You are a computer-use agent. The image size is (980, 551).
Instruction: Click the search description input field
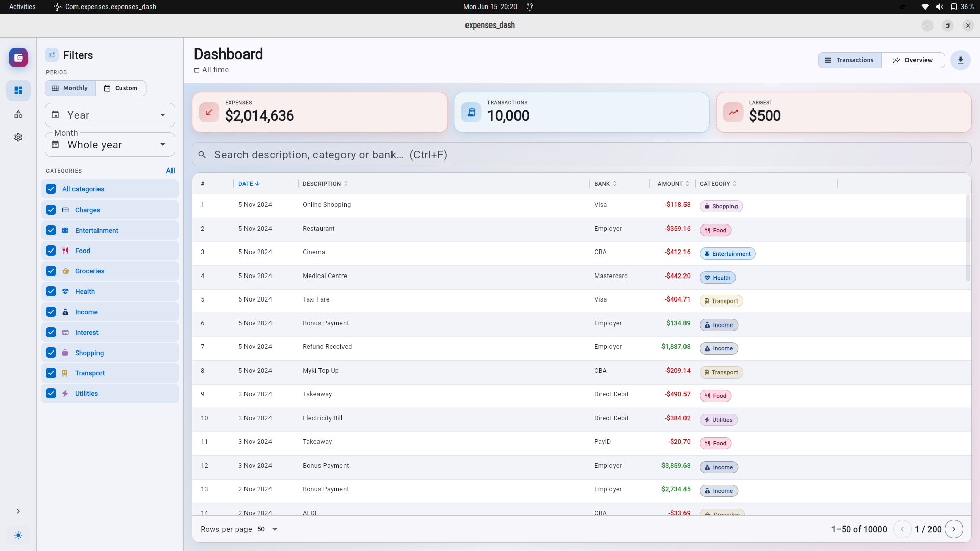click(581, 155)
